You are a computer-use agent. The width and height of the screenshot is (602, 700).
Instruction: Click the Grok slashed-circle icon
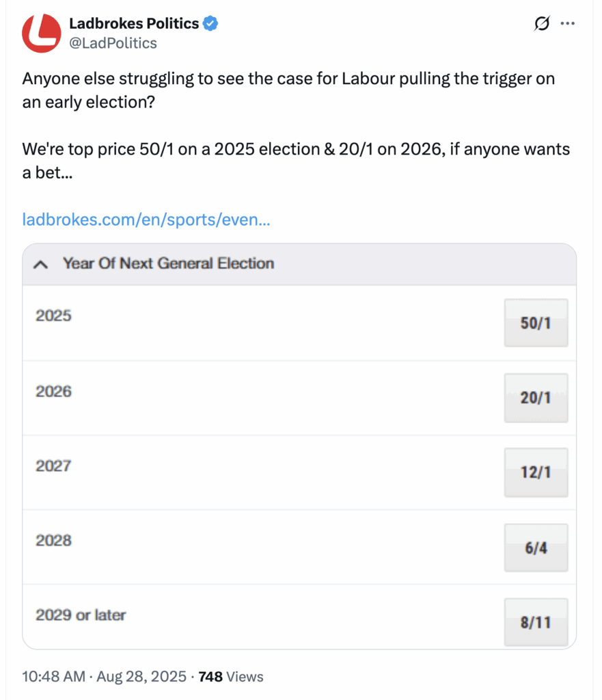[541, 24]
